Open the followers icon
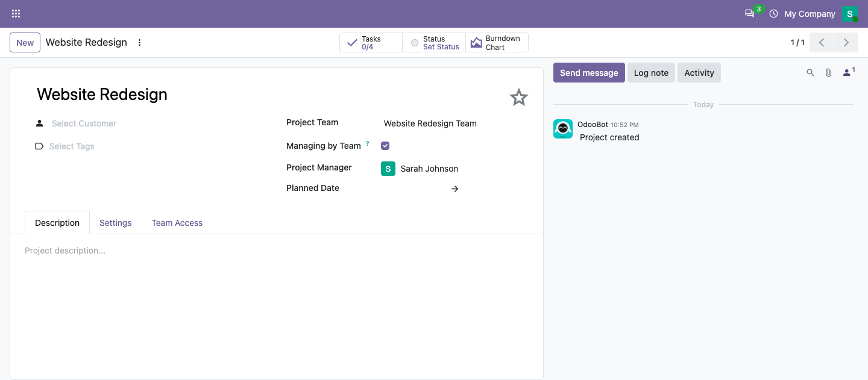 [x=849, y=72]
